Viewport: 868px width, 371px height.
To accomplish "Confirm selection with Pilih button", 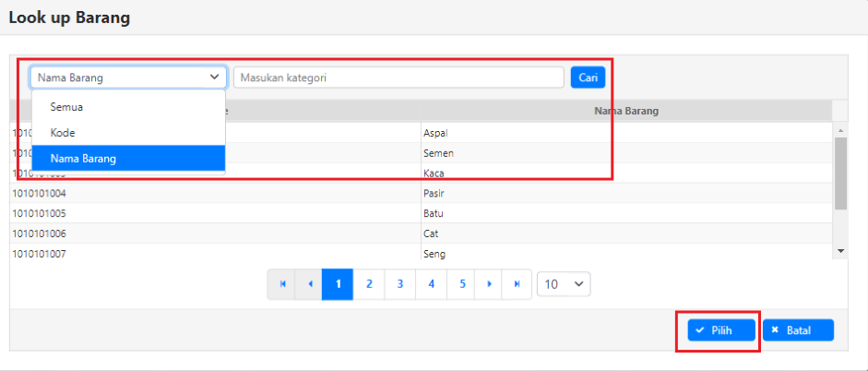I will (x=720, y=330).
